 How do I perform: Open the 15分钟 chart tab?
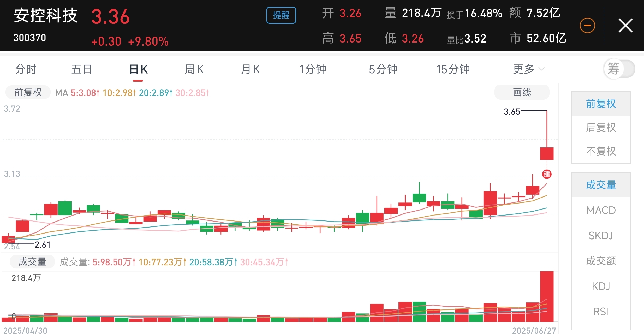[x=453, y=69]
